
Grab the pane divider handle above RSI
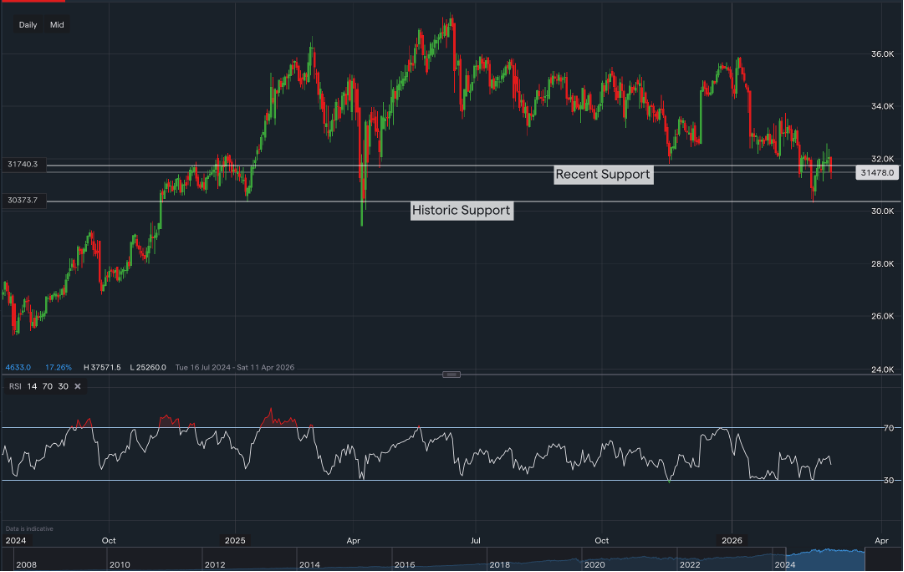(x=451, y=375)
